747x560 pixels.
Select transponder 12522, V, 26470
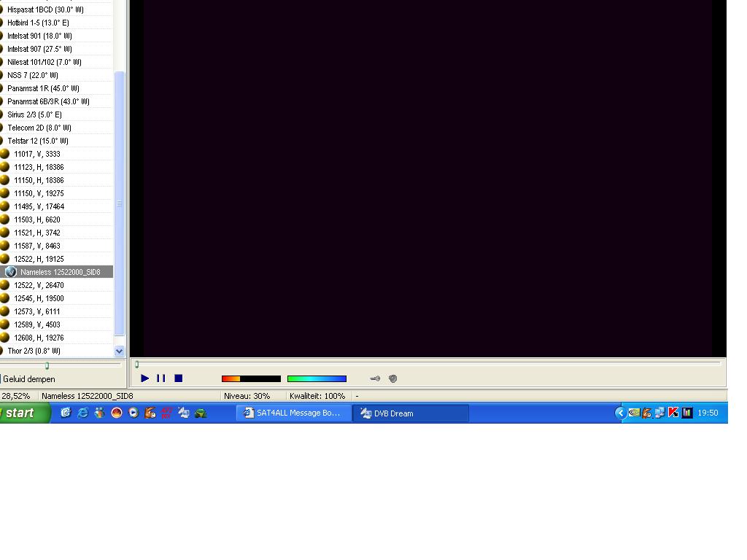tap(39, 285)
